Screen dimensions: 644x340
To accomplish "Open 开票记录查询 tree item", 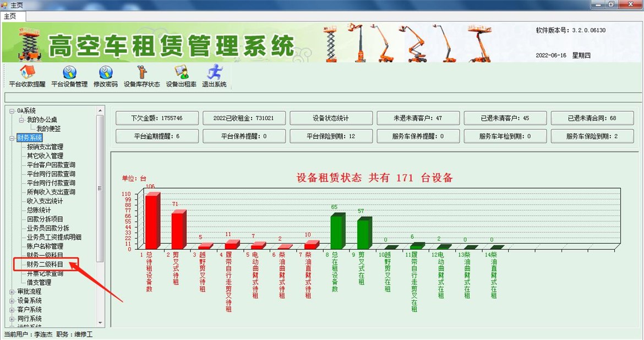I will 45,273.
